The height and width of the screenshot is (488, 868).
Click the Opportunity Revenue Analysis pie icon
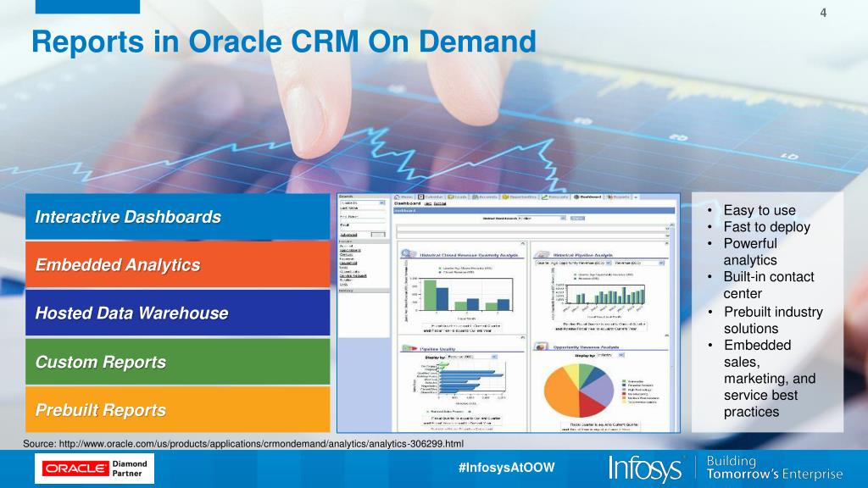click(542, 347)
